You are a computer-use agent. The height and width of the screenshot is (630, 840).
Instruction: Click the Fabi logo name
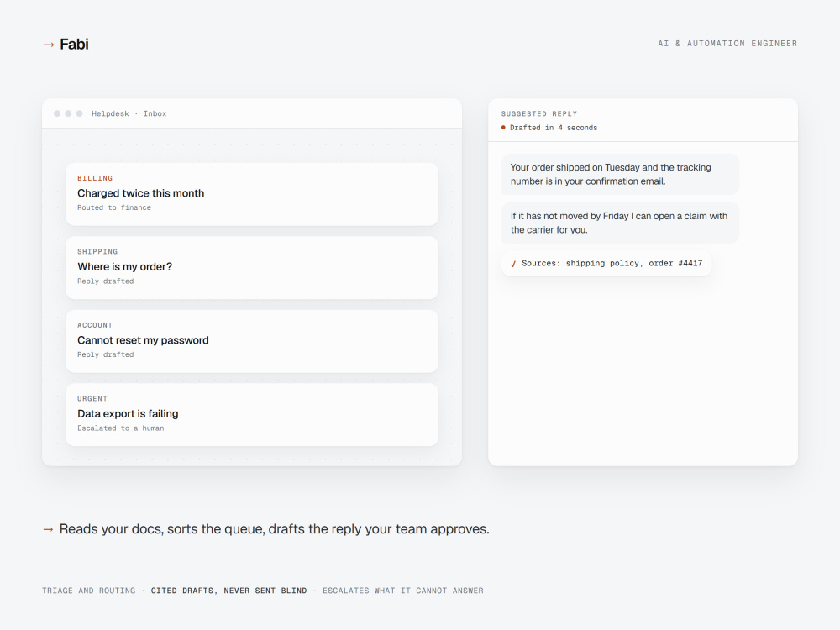click(74, 44)
